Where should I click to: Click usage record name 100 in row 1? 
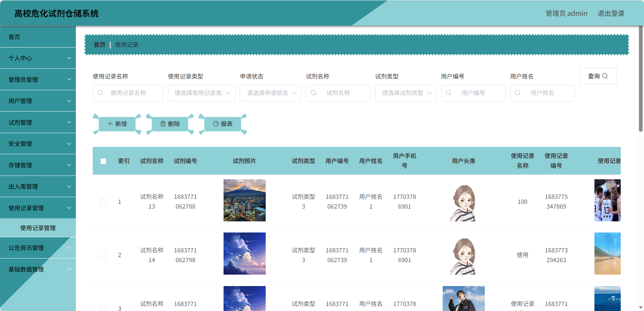click(523, 202)
